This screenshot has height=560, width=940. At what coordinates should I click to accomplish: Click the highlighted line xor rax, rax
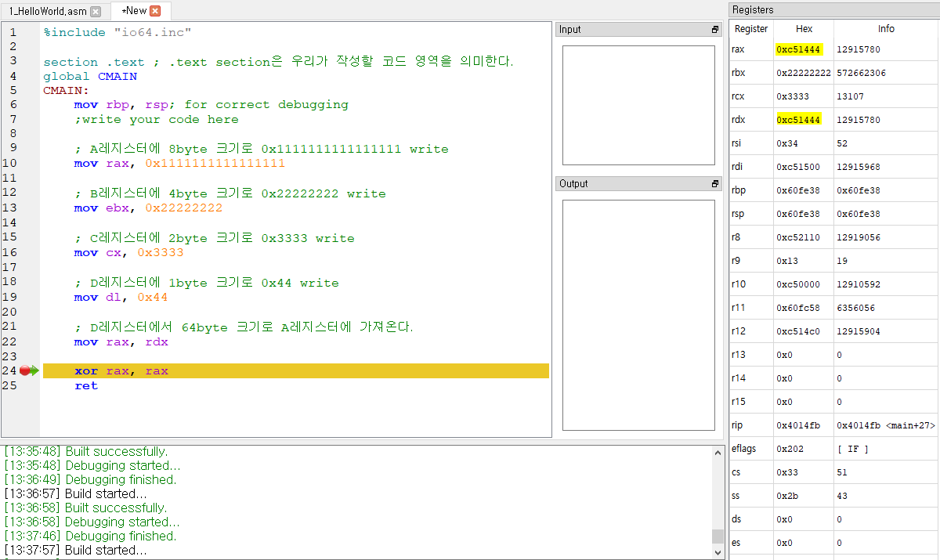296,371
